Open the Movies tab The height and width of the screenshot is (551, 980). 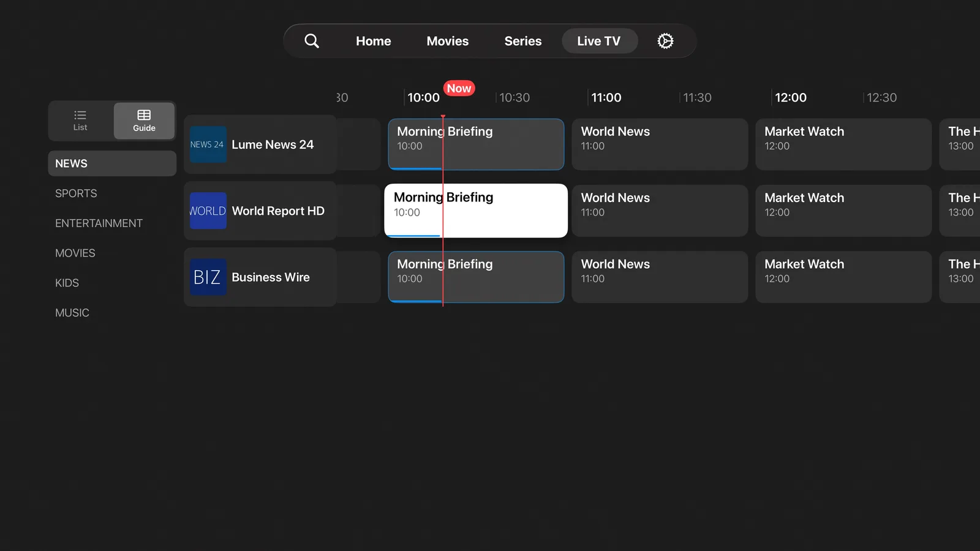point(448,41)
